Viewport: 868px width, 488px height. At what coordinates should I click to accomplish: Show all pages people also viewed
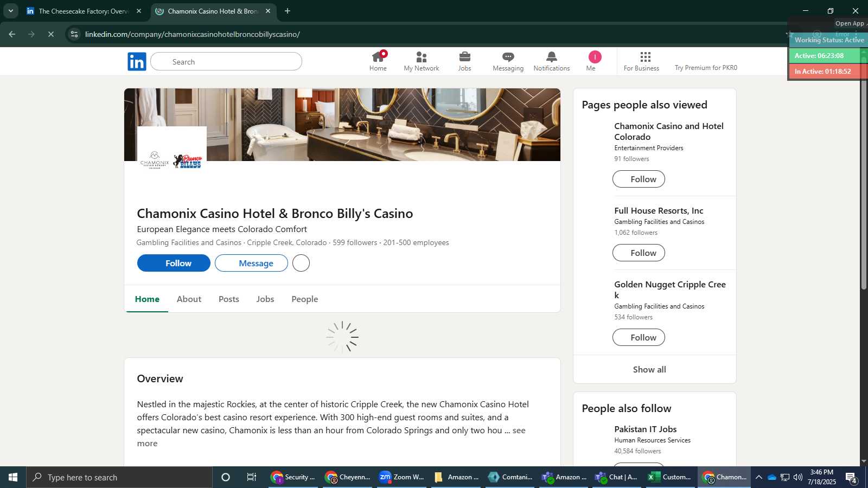(x=649, y=369)
